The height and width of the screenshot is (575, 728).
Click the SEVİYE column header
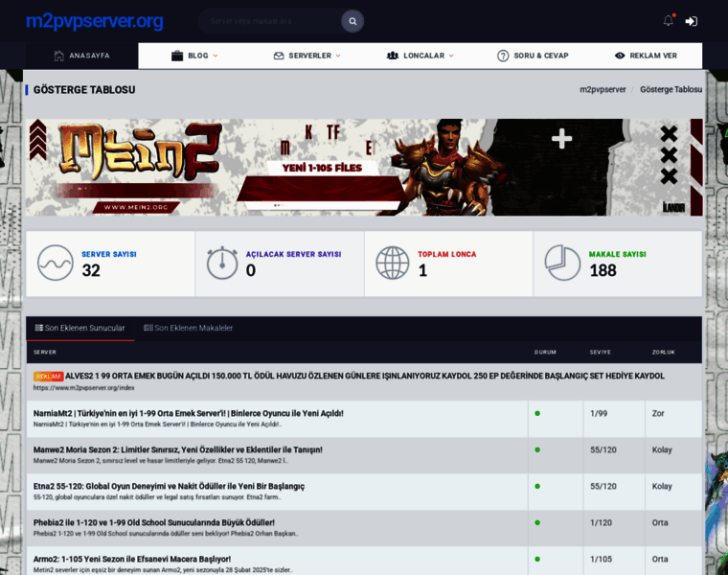pos(601,352)
